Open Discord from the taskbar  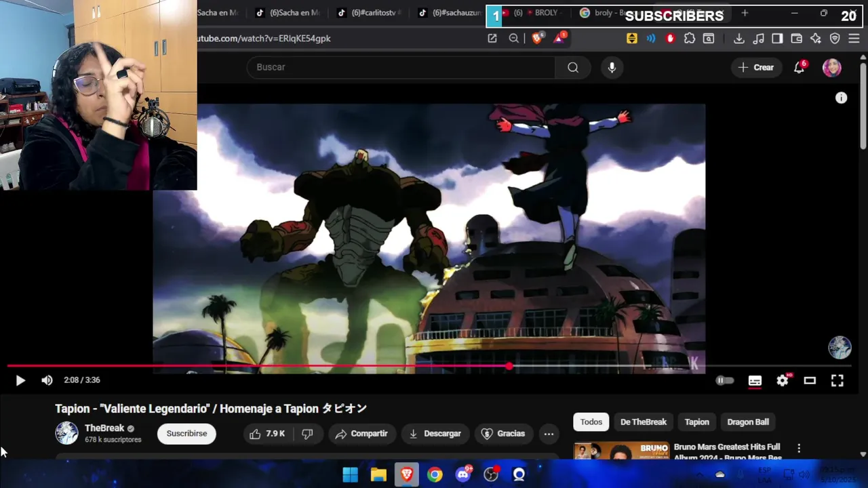[463, 474]
